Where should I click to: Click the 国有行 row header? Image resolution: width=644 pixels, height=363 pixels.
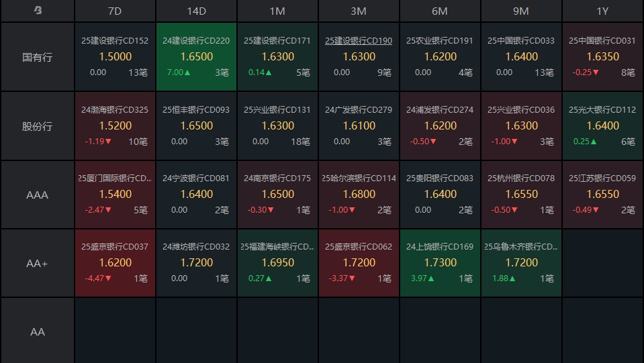(38, 57)
